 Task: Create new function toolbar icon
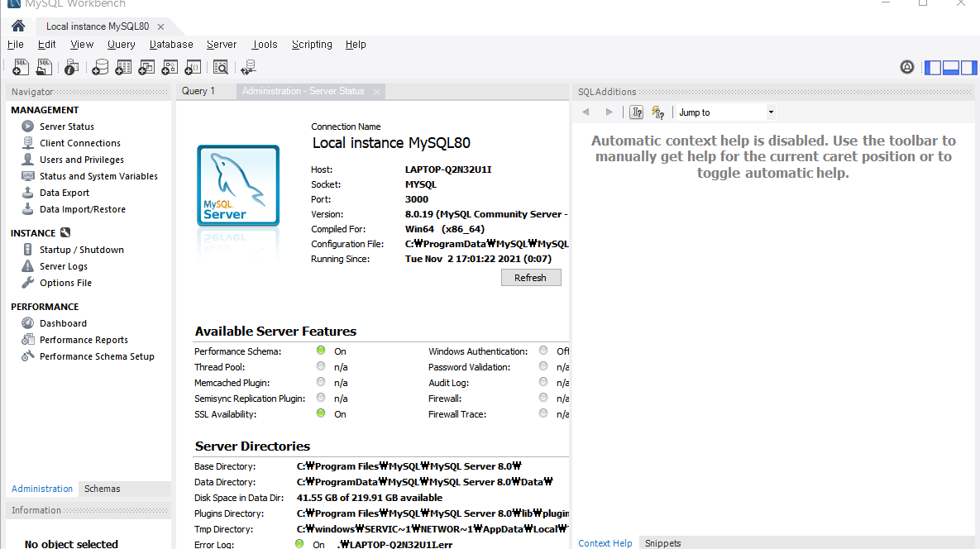coord(193,67)
